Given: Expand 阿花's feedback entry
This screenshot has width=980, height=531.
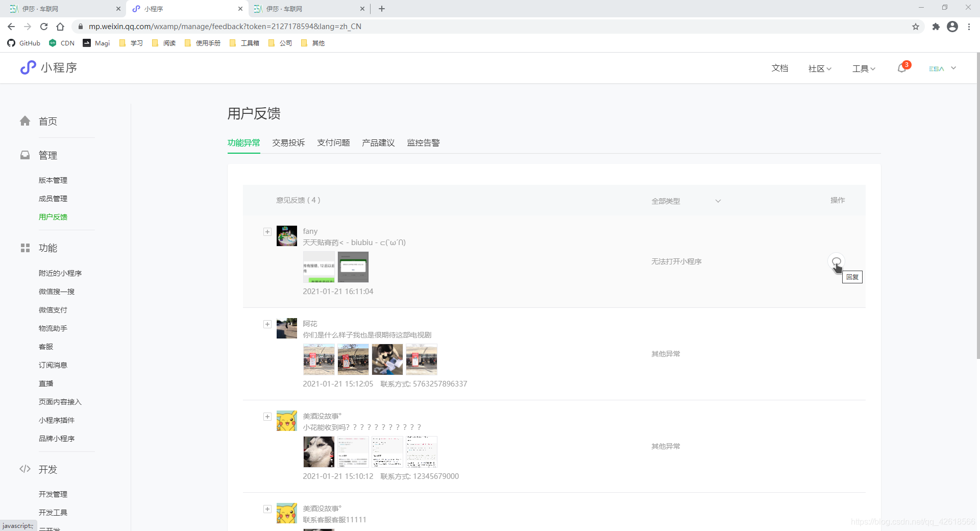Looking at the screenshot, I should (x=267, y=324).
